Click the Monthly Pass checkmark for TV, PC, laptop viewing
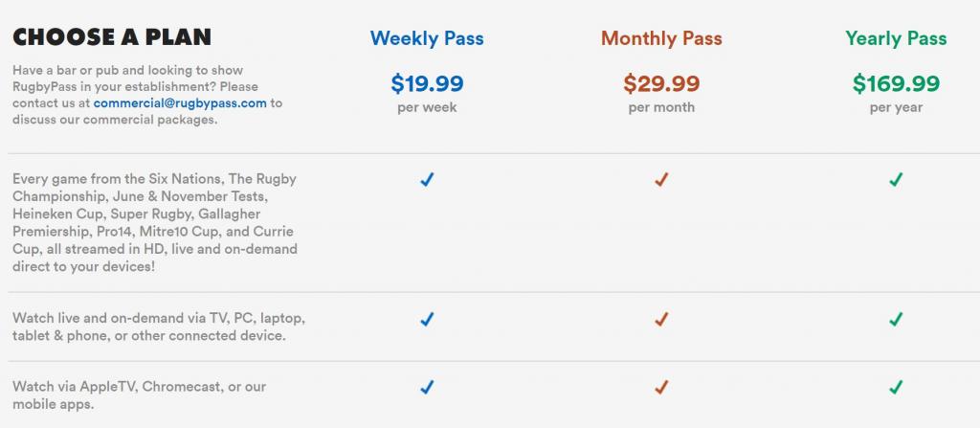Image resolution: width=980 pixels, height=428 pixels. coord(661,320)
